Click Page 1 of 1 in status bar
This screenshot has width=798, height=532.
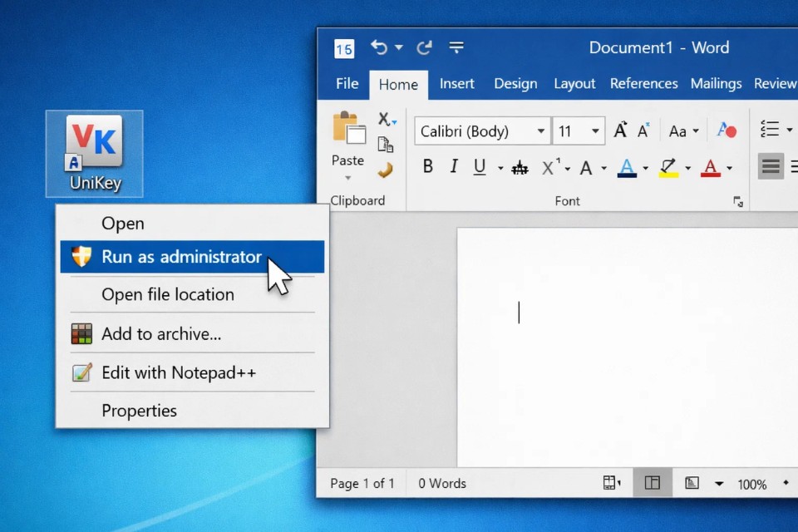click(362, 483)
